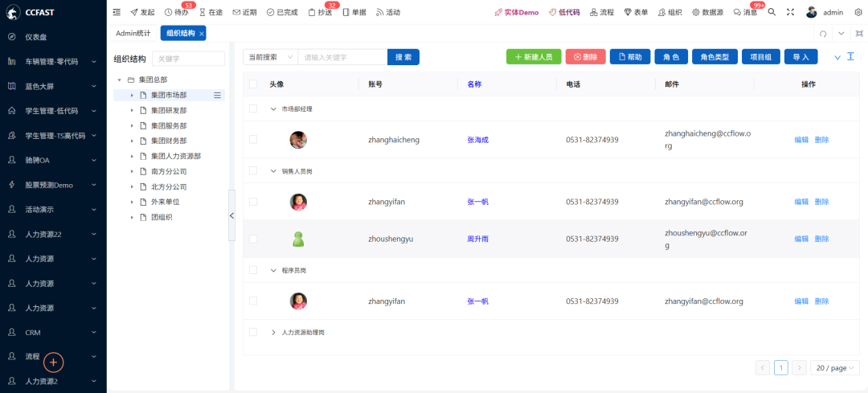Click the red 删除 button in toolbar
Screen dimensions: 868x393
pyautogui.click(x=586, y=57)
